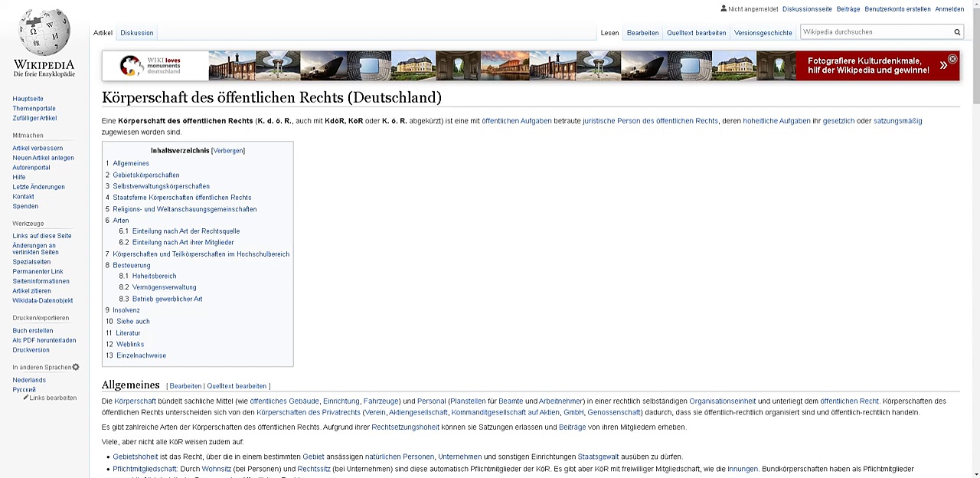Click the pencil Links bearbeiten link
Image resolution: width=980 pixels, height=478 pixels.
(50, 398)
